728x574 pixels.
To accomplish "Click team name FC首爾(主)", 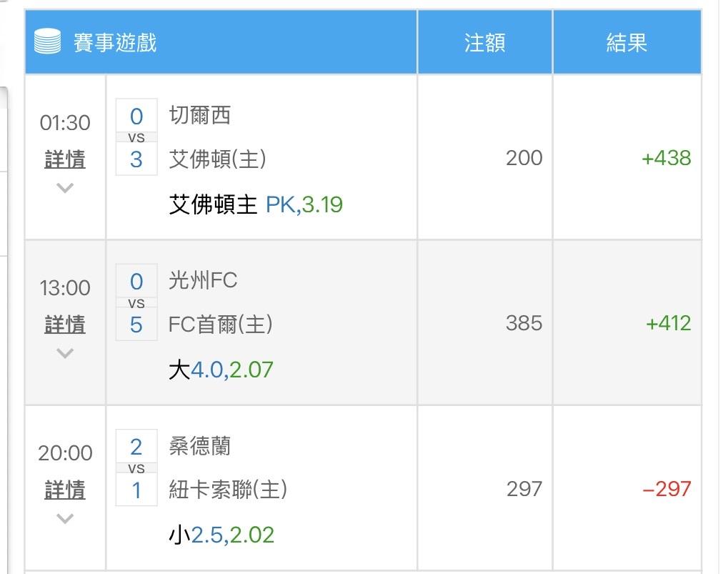I will point(221,325).
